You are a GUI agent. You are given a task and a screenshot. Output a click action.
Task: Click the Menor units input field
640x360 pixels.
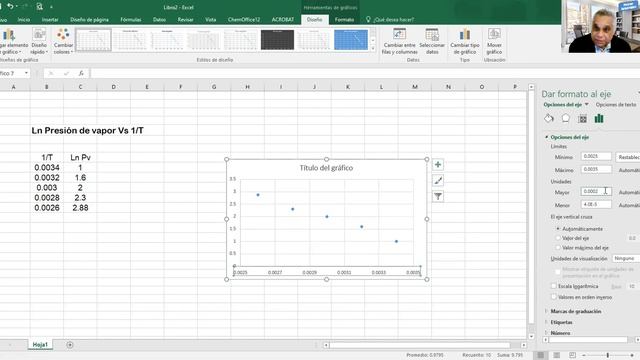[596, 204]
